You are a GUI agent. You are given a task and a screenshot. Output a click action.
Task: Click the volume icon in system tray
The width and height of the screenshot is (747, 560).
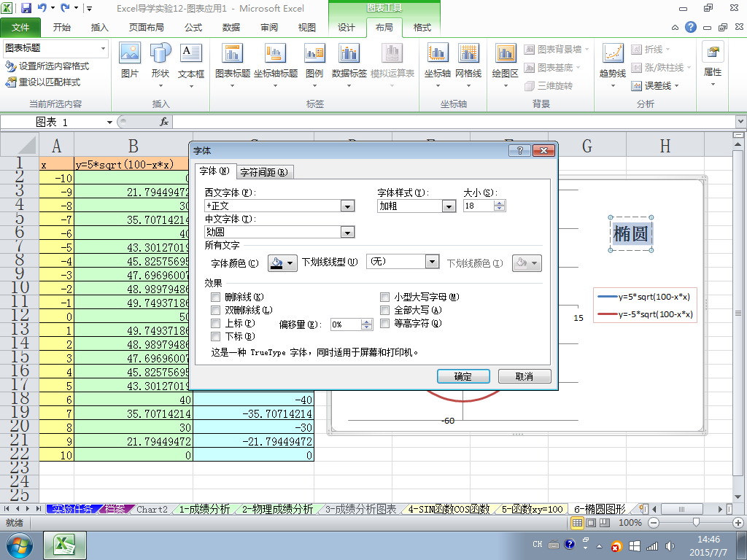pos(670,546)
